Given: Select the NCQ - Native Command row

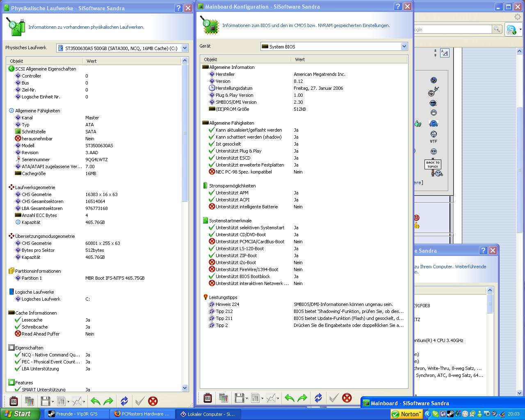Looking at the screenshot, I should [94, 355].
